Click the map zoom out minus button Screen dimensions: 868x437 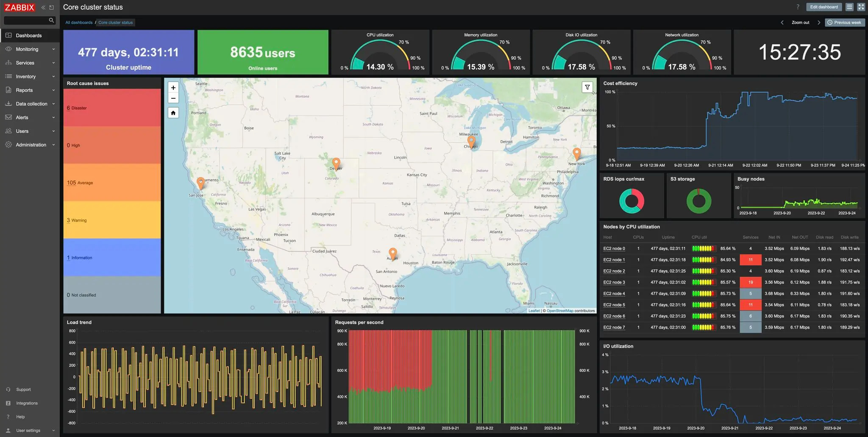tap(173, 98)
